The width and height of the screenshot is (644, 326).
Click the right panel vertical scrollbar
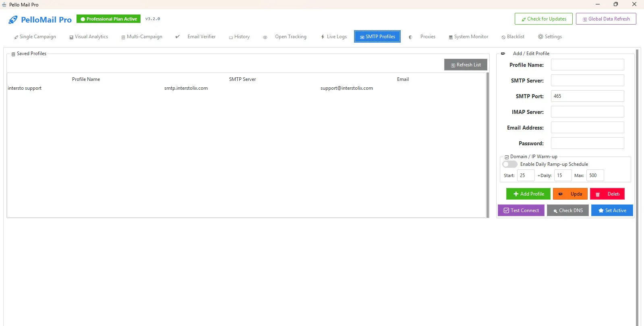tap(637, 188)
